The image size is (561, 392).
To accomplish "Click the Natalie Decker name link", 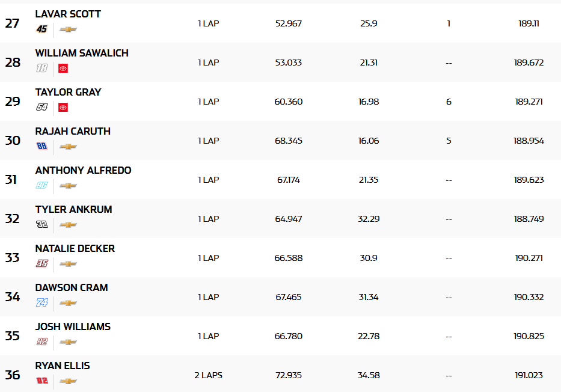I will (75, 248).
